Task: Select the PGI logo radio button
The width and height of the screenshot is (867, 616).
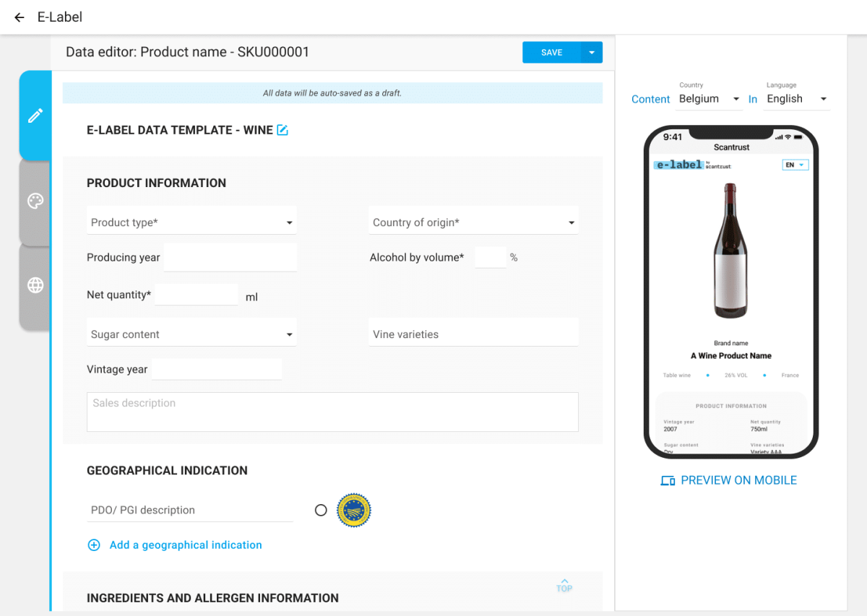Action: [321, 511]
